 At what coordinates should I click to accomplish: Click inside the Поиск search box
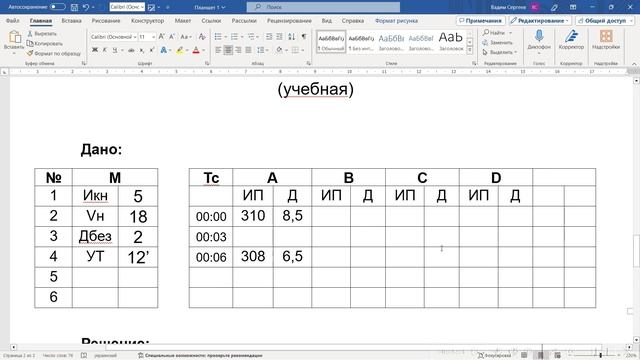[x=323, y=7]
